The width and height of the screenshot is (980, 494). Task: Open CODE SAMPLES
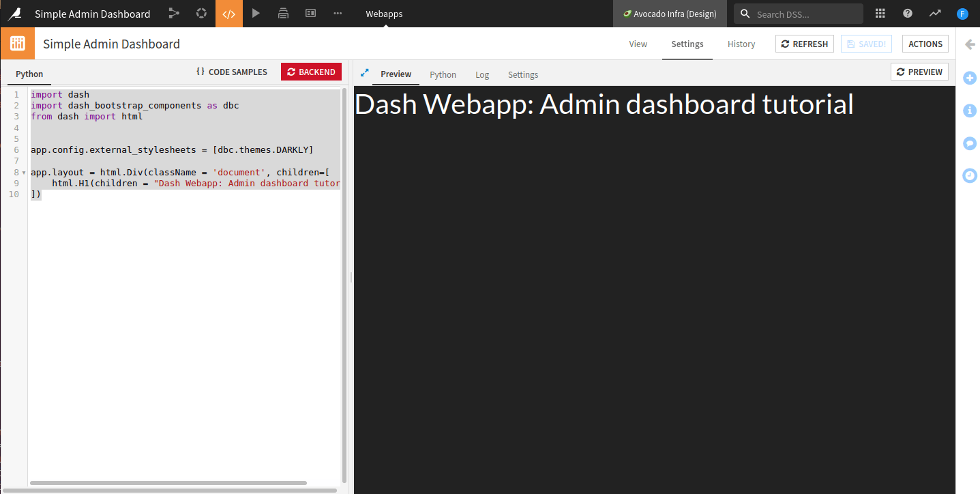(232, 72)
